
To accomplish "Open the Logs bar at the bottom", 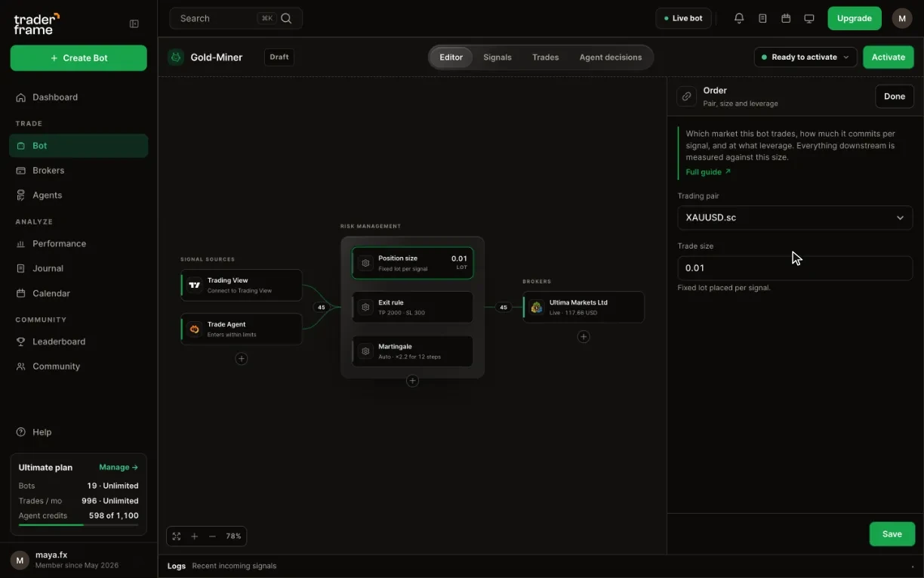I will (x=541, y=566).
